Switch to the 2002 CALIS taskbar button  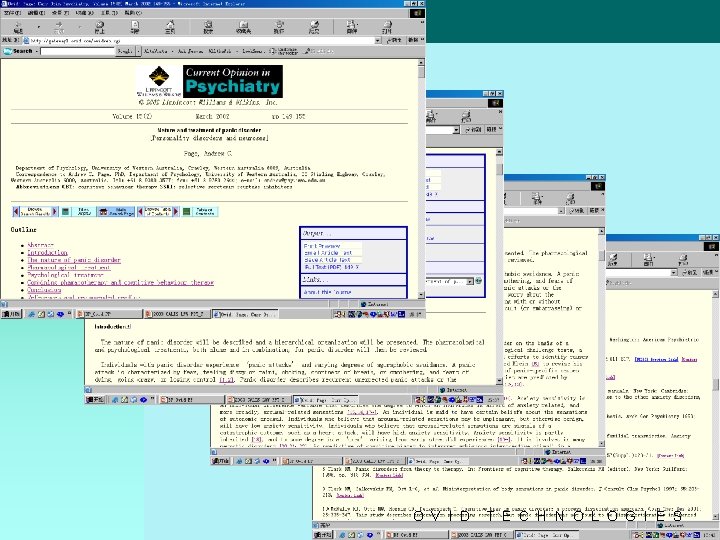point(177,314)
